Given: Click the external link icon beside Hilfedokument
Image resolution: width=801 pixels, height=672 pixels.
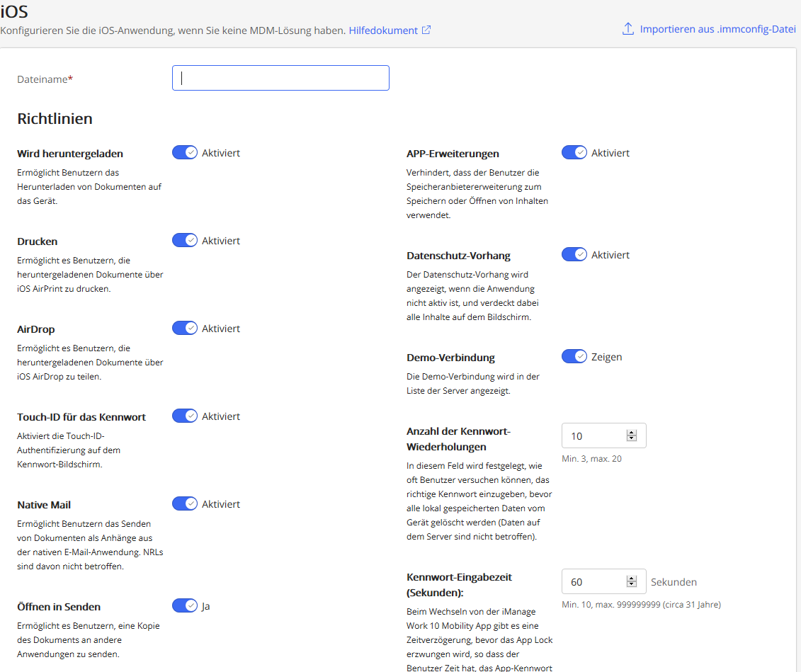Looking at the screenshot, I should [426, 30].
